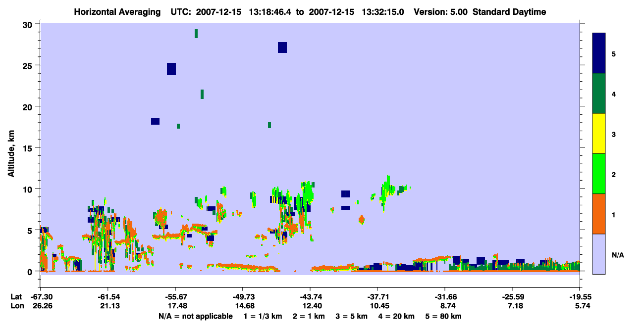Click legend text 'N/A = not applicable'
The image size is (644, 330).
tap(195, 316)
